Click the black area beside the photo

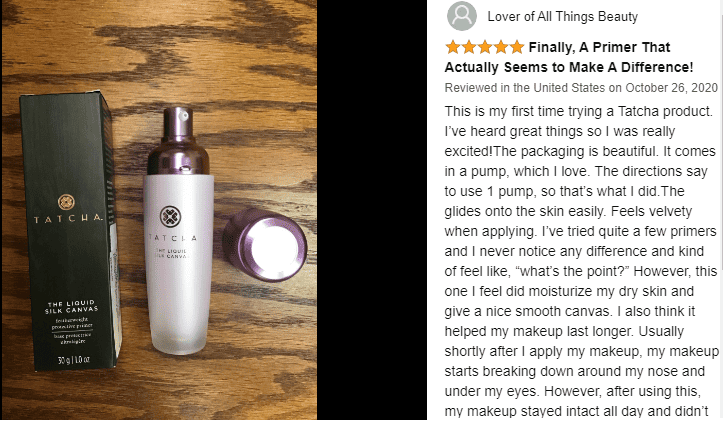coord(372,210)
